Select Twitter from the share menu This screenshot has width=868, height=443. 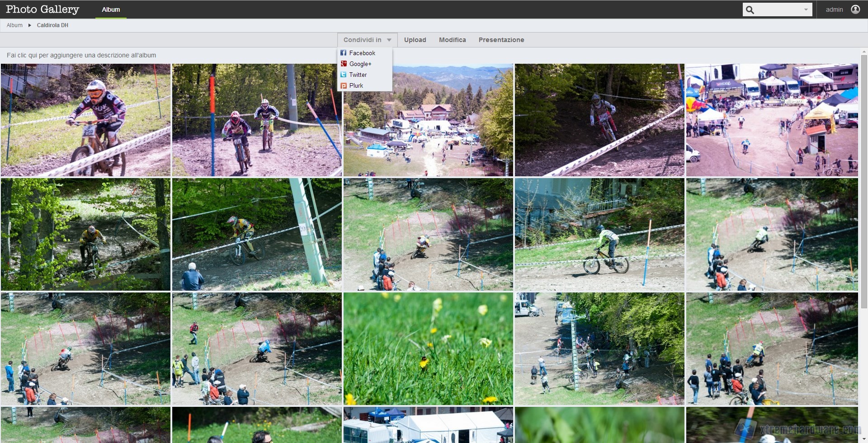[x=358, y=75]
